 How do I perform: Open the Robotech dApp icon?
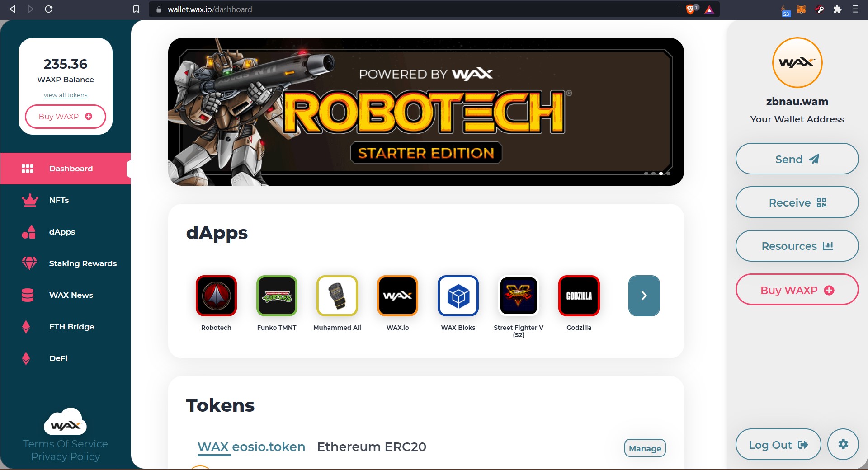pyautogui.click(x=216, y=296)
